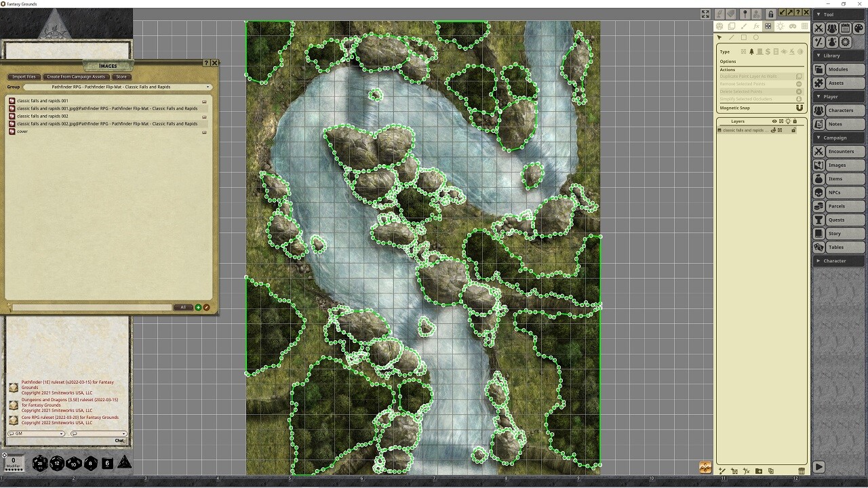
Task: Select the tree occluder type icon
Action: tap(751, 52)
